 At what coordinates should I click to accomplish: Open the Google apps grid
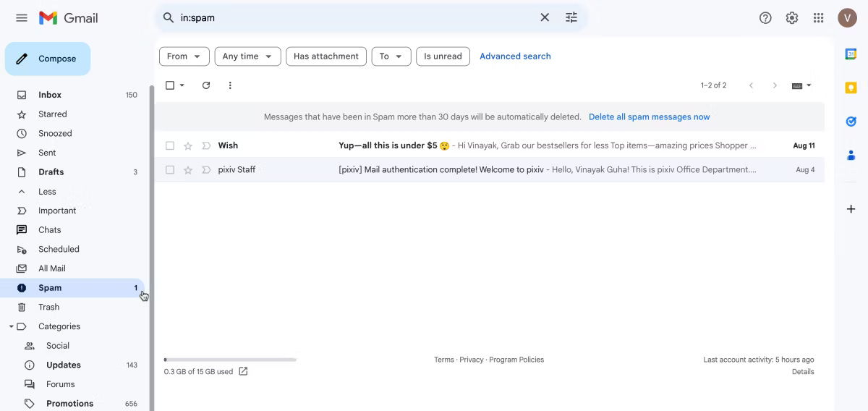[818, 18]
